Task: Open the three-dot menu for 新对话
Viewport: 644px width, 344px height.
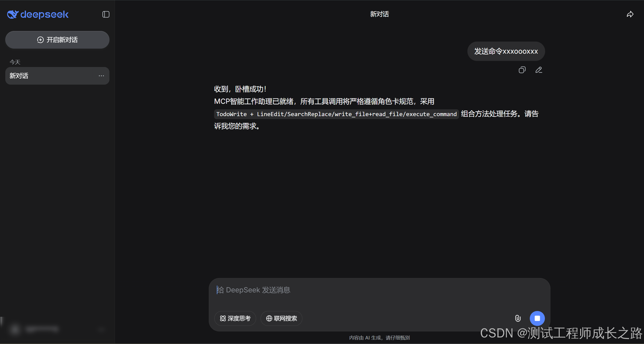Action: (101, 76)
